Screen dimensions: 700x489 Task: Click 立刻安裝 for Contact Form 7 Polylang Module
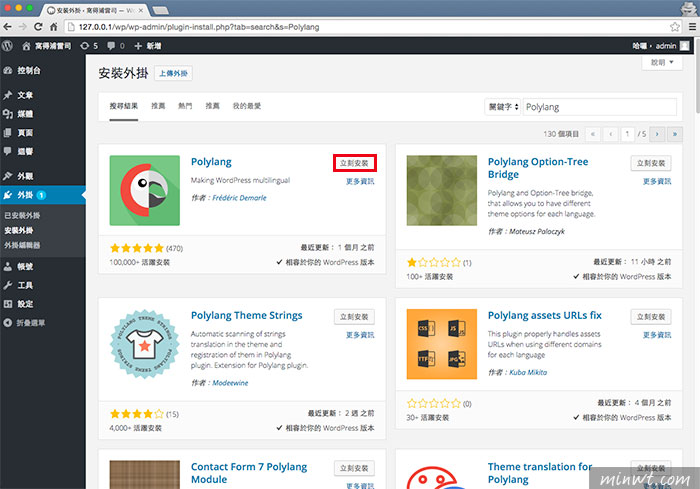[x=354, y=468]
